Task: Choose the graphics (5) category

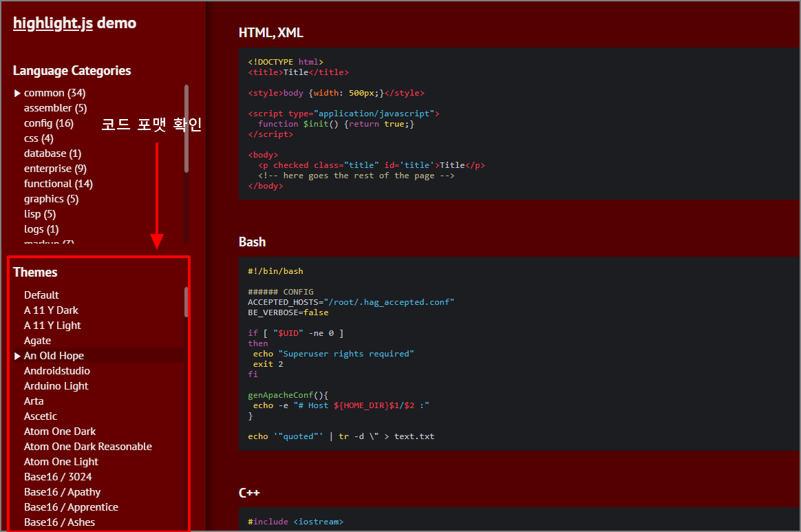Action: click(51, 199)
